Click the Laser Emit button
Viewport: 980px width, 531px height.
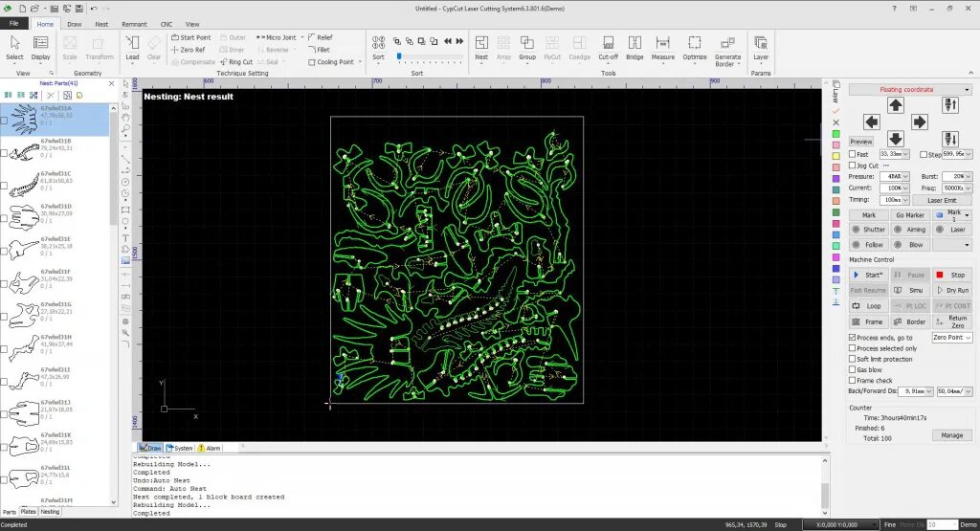coord(942,200)
